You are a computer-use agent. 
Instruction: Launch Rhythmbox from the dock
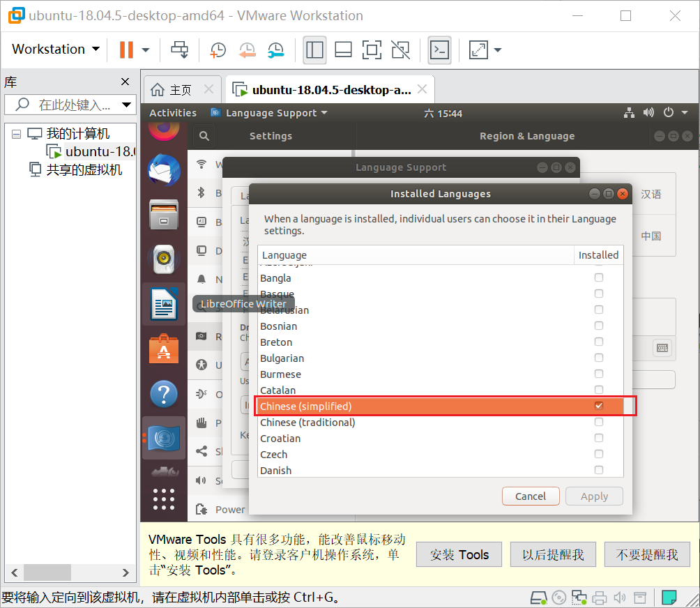[164, 259]
